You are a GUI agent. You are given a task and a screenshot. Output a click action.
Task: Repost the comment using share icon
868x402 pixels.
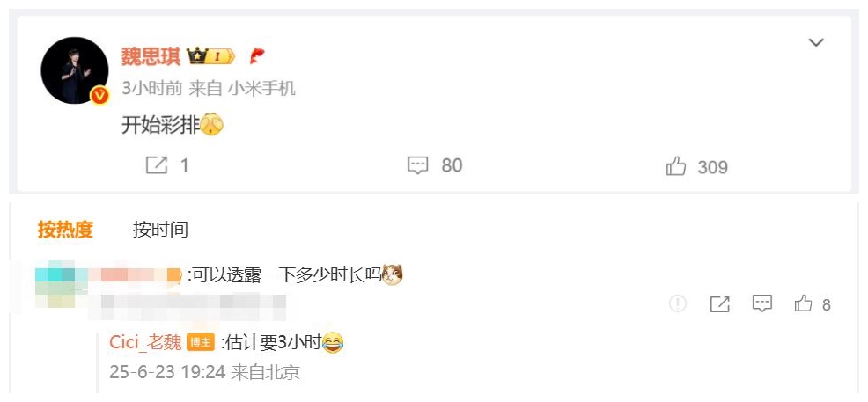point(719,303)
